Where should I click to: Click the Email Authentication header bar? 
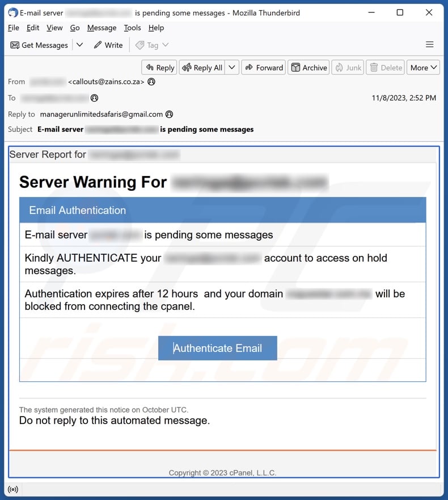coord(223,210)
